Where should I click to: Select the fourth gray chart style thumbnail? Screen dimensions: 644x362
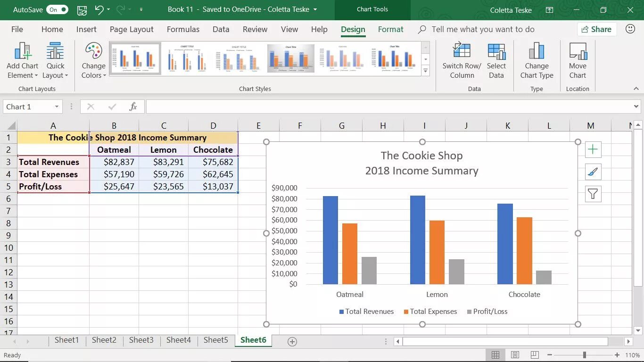(x=291, y=58)
